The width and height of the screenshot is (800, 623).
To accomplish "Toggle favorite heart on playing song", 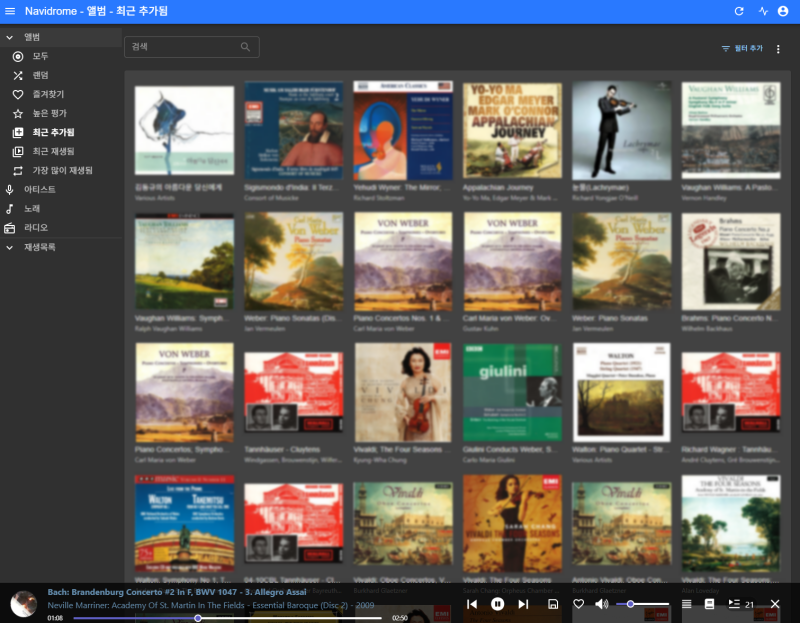I will tap(579, 604).
